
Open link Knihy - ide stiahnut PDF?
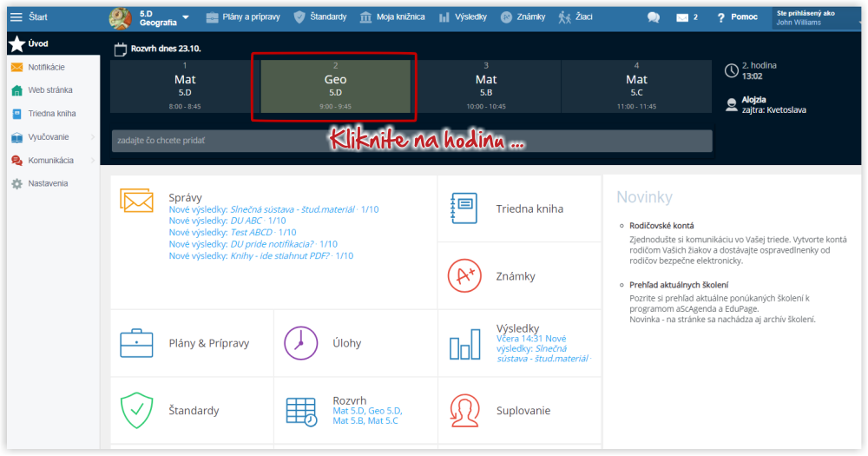point(280,255)
